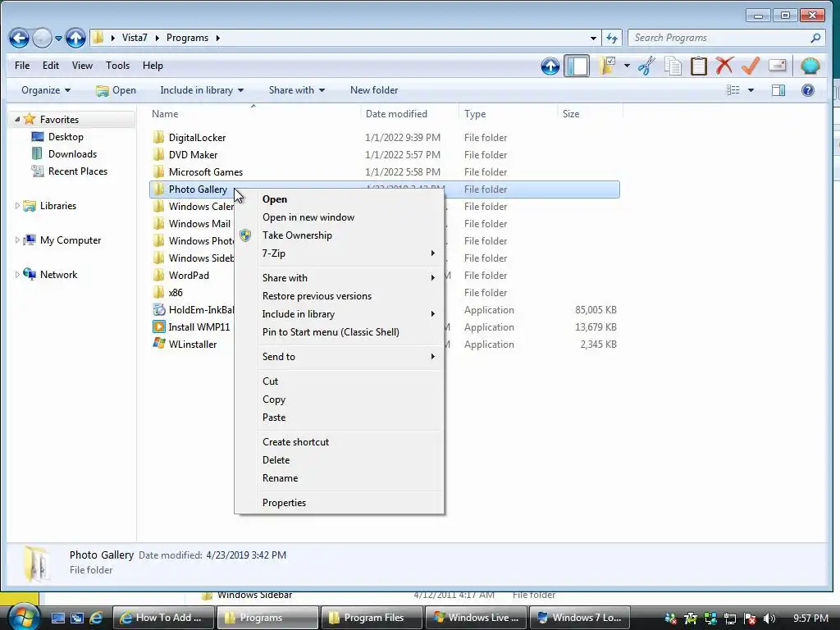Open the Include in library command bar dropdown
The width and height of the screenshot is (840, 630).
click(202, 90)
